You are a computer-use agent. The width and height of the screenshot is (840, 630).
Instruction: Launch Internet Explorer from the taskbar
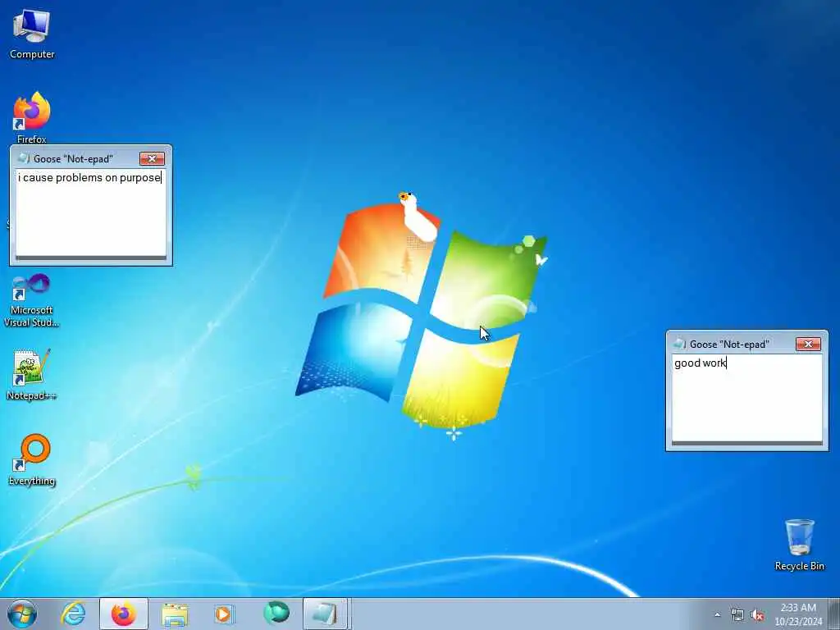[x=73, y=614]
